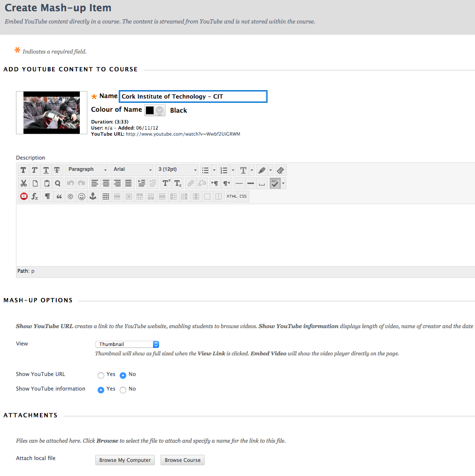Expand bullet list style arrow
The height and width of the screenshot is (476, 475).
tap(214, 170)
